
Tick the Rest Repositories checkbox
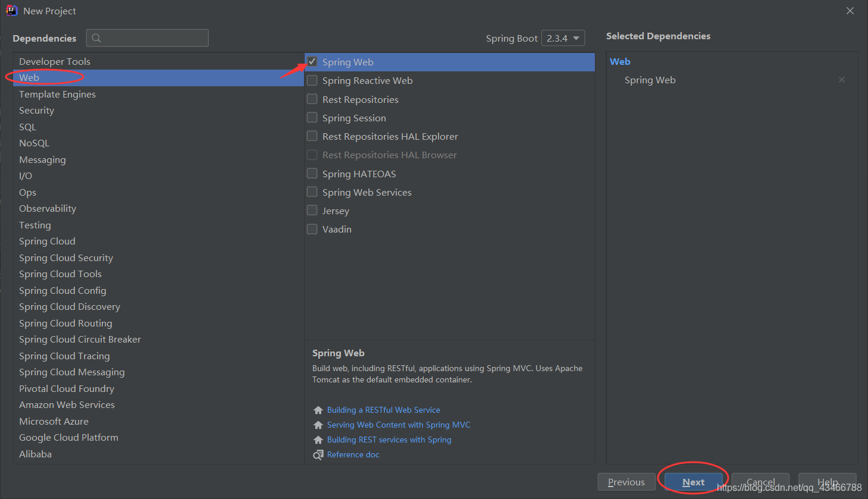pyautogui.click(x=312, y=99)
